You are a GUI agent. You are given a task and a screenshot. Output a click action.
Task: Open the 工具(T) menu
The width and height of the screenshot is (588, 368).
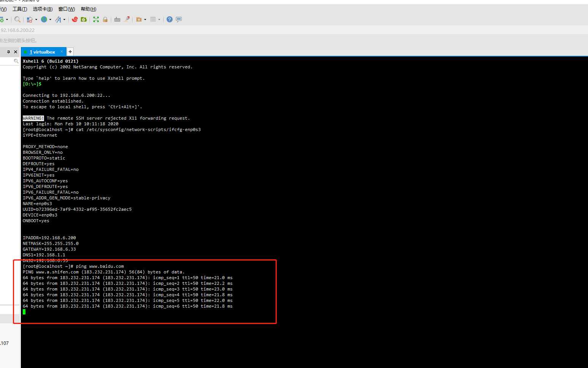point(20,9)
